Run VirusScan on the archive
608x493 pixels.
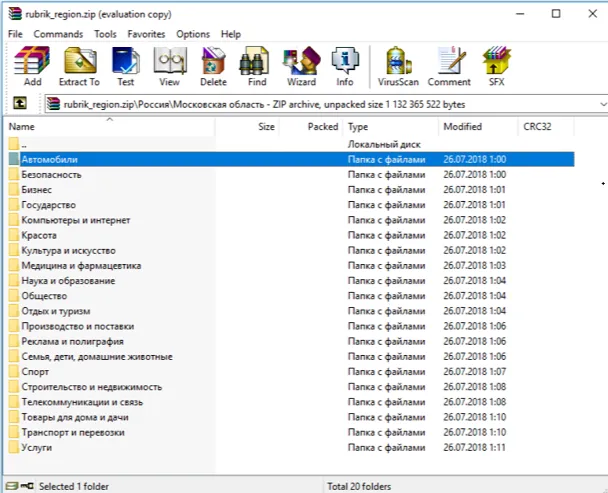[398, 66]
